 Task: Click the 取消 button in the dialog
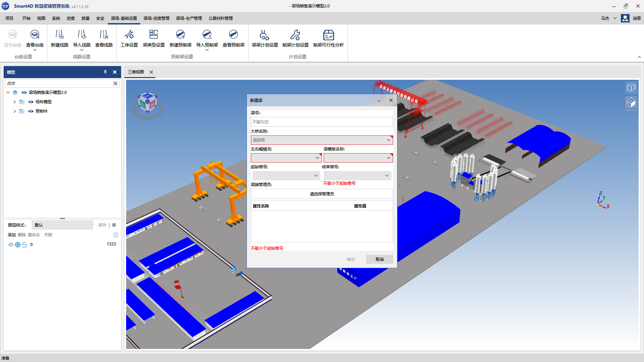point(379,259)
